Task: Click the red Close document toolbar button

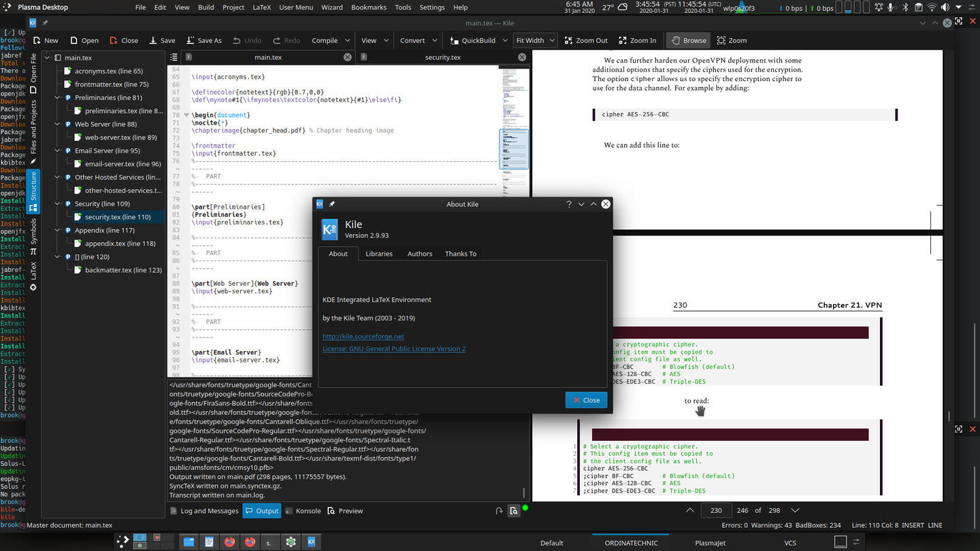Action: pyautogui.click(x=124, y=40)
